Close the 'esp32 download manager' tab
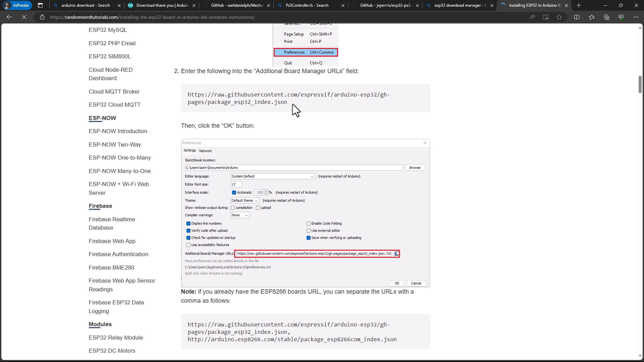644x362 pixels. 492,5
